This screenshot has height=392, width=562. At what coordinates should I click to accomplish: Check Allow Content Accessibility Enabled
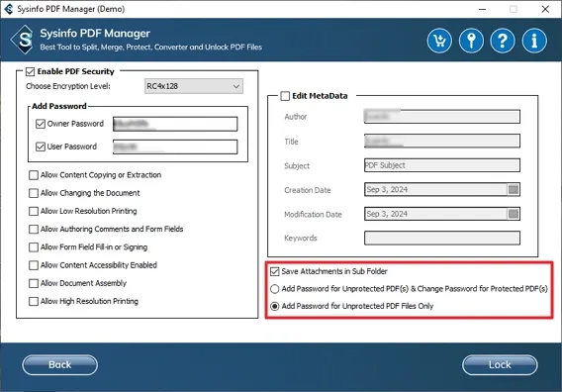tap(34, 265)
